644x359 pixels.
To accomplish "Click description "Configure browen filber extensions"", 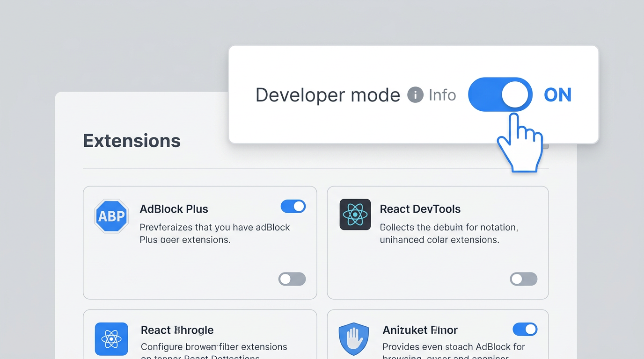I will pos(214,347).
